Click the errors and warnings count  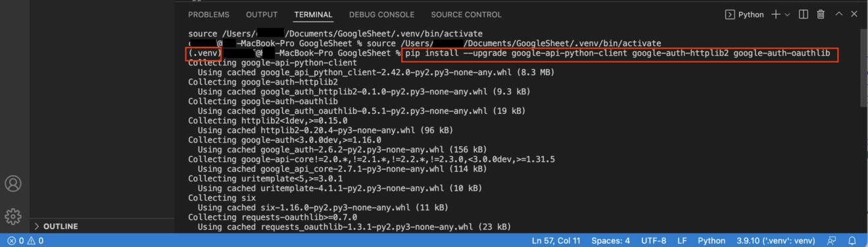26,240
